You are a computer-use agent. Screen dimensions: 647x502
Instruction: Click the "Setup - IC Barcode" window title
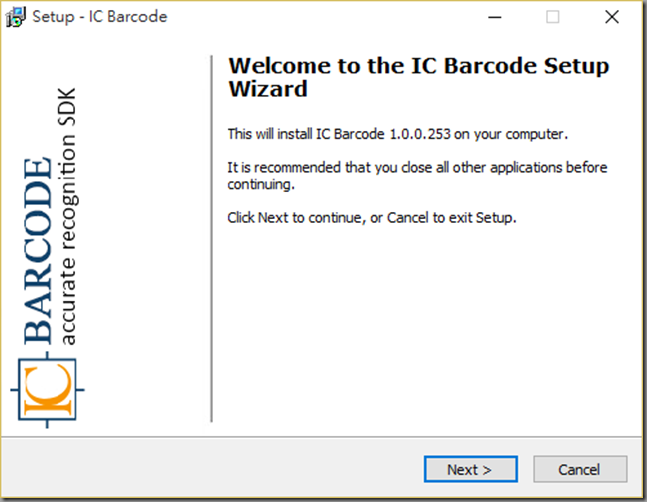100,17
